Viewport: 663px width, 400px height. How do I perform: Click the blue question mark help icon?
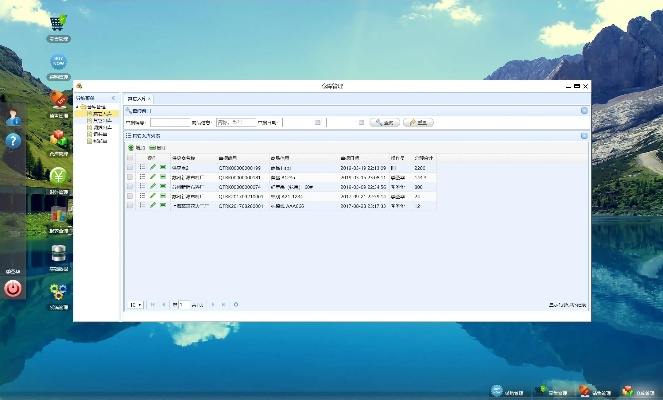[13, 140]
